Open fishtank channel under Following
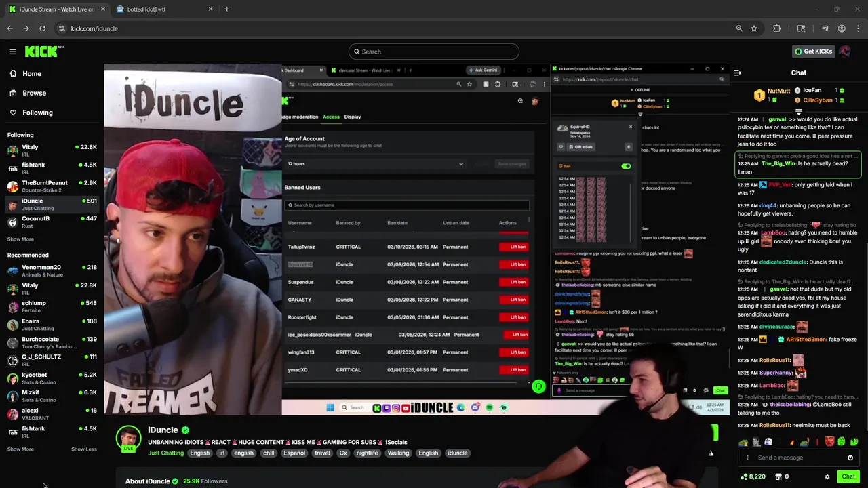The width and height of the screenshot is (868, 488). (x=52, y=167)
